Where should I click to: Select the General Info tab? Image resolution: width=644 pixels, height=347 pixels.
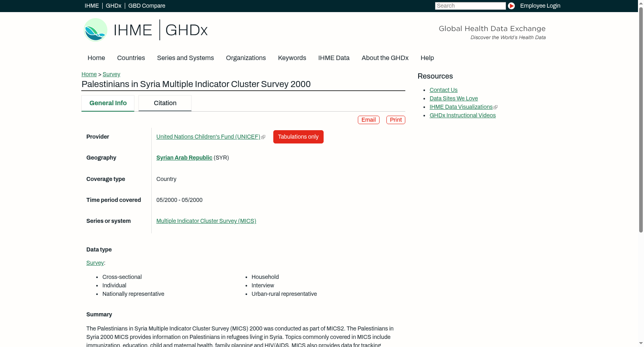(x=108, y=103)
